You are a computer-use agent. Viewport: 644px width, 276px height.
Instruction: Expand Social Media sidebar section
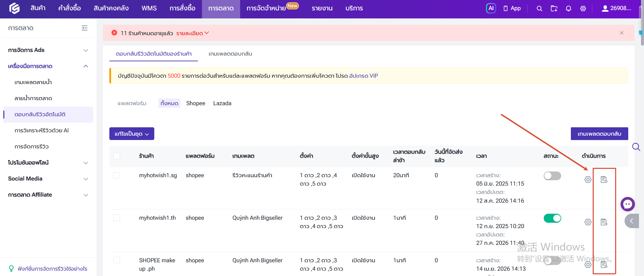(48, 179)
